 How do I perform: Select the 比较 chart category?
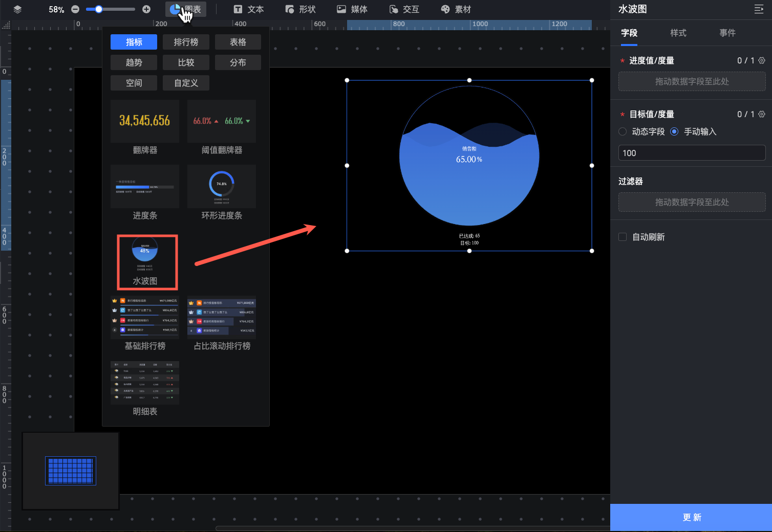click(186, 62)
